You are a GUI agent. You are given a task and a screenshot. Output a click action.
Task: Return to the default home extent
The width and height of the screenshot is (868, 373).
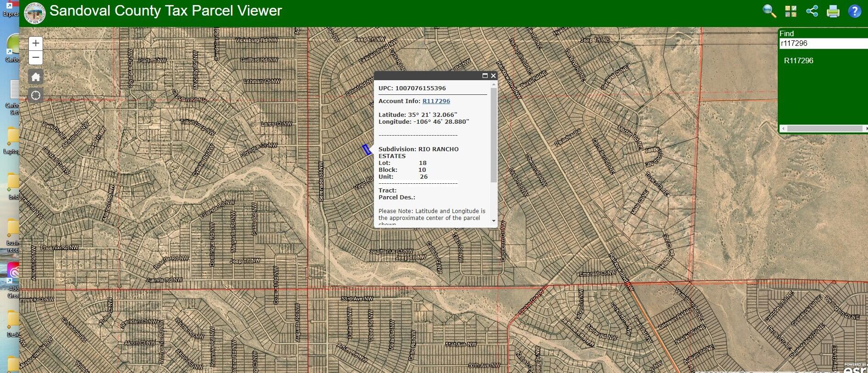pyautogui.click(x=36, y=77)
